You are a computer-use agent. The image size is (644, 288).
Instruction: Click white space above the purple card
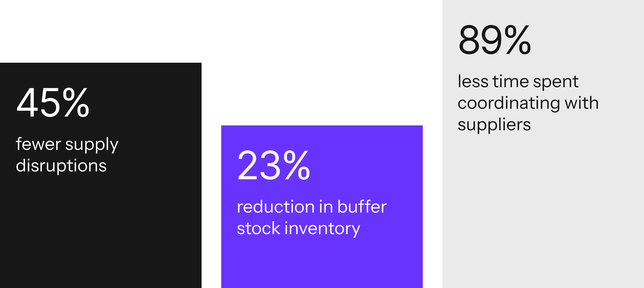(x=322, y=62)
